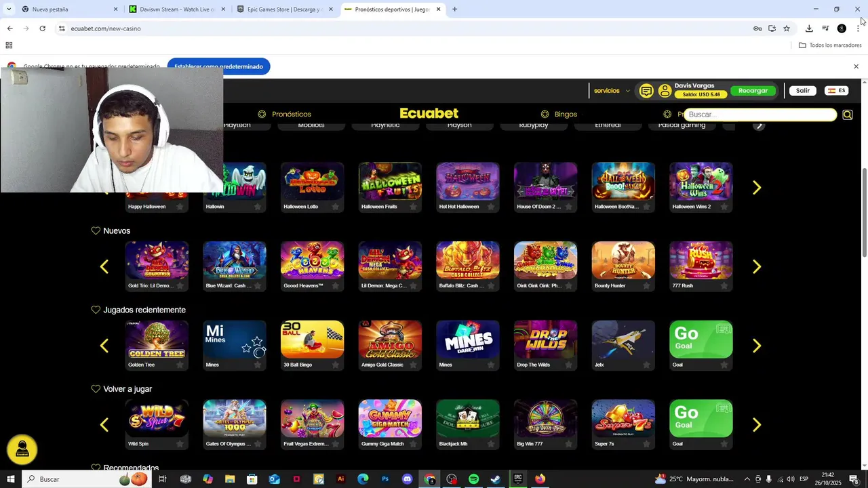Click Establecer como predeterminado button
The height and width of the screenshot is (488, 868).
(x=218, y=66)
